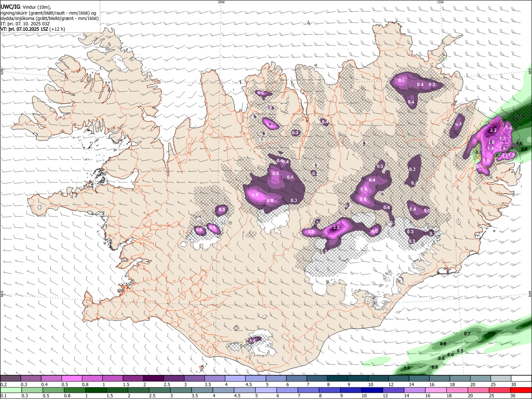The width and height of the screenshot is (532, 399).
Task: Click the bright pink 0.5 swatch, upper legend row
Action: [x=71, y=379]
